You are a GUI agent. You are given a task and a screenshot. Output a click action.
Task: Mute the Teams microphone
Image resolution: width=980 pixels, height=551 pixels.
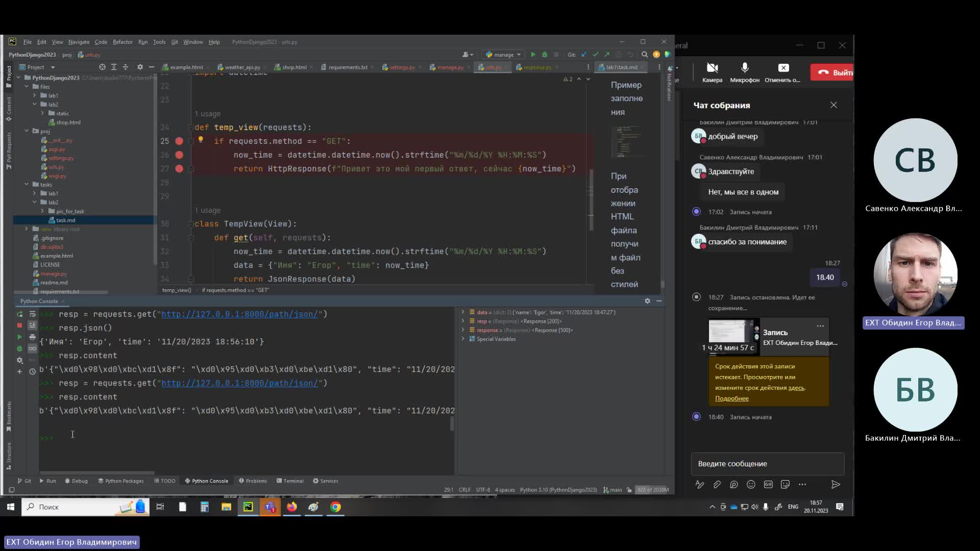[x=745, y=72]
